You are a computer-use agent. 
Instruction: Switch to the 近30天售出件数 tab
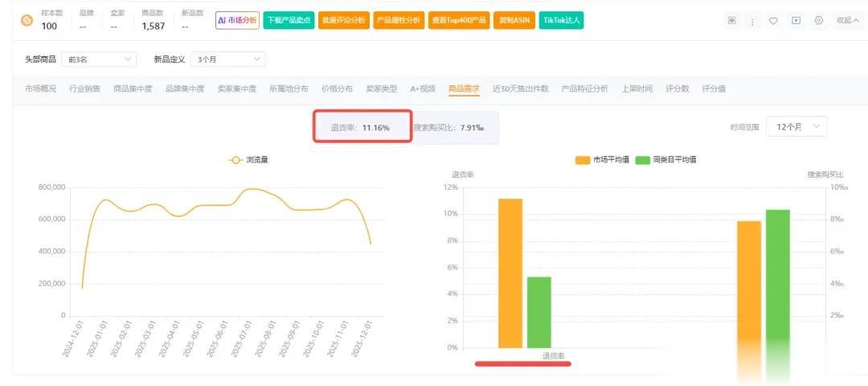(x=520, y=88)
